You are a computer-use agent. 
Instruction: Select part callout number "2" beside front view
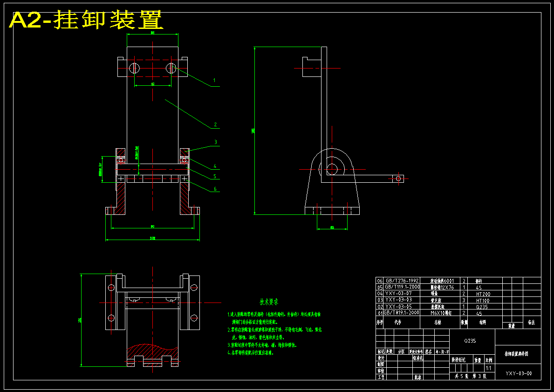pyautogui.click(x=215, y=125)
